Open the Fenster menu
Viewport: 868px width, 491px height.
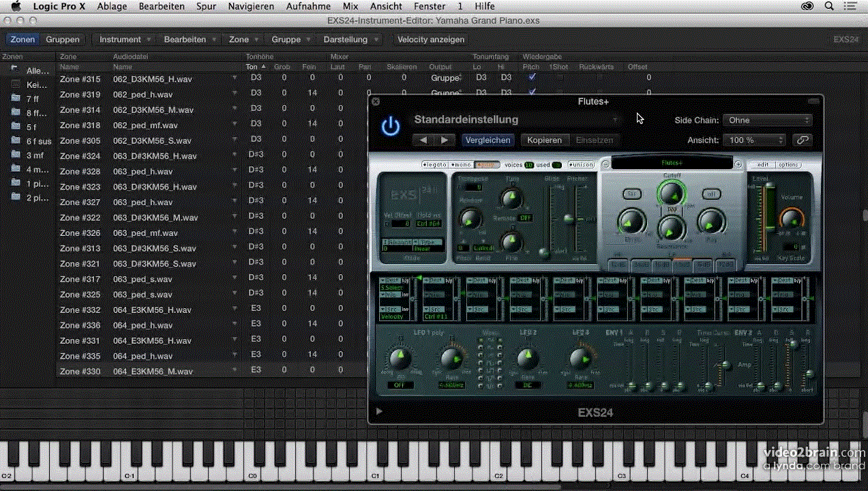point(430,6)
